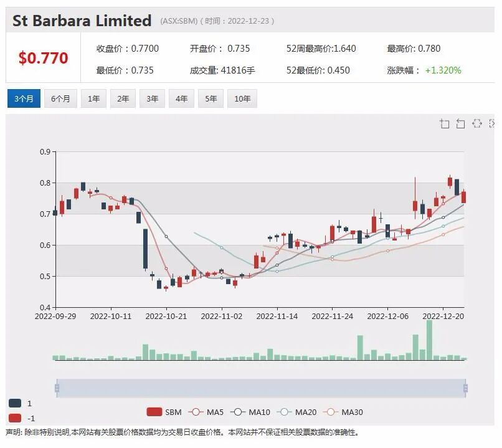Click the 时间：2022-12-23 date text
Image resolution: width=502 pixels, height=448 pixels.
[237, 21]
